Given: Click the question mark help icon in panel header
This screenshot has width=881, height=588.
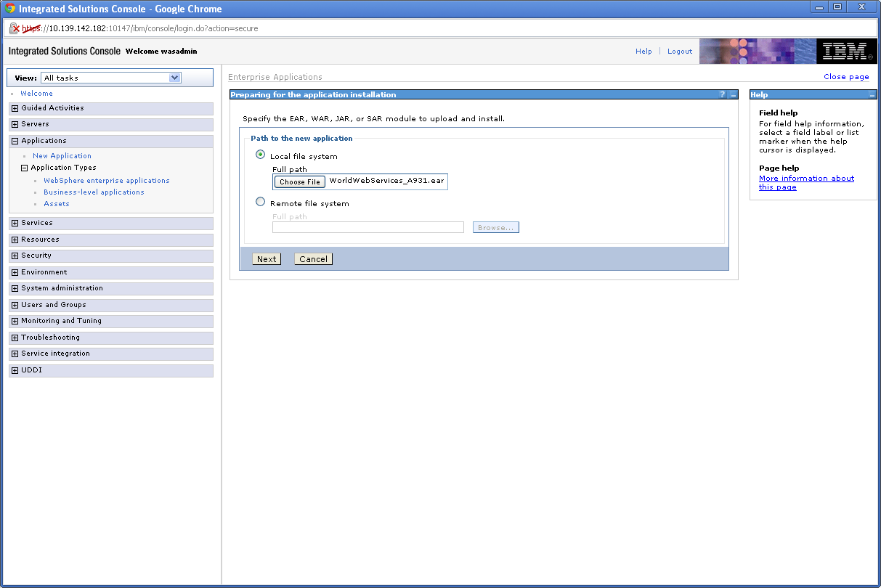Looking at the screenshot, I should click(722, 94).
